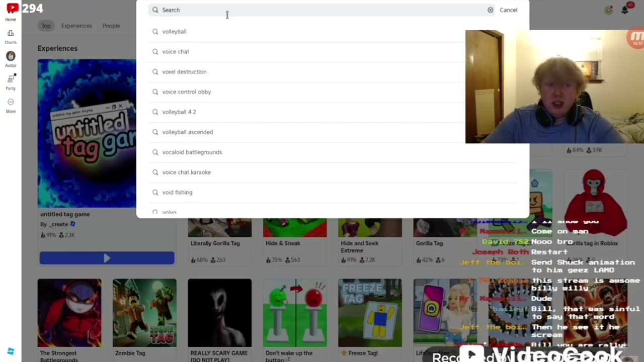Select the voxel destruction suggestion

[333, 72]
